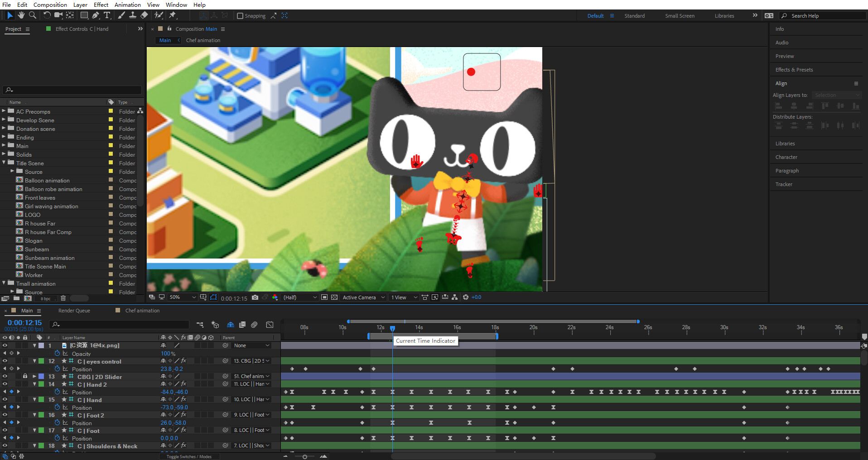Expand the CBG | 2D Slider layer properties

pos(34,376)
